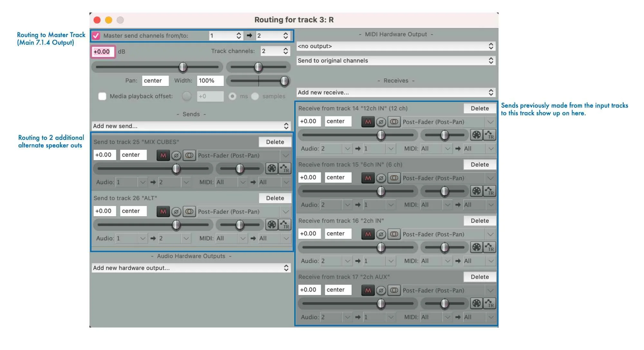Mute the send to track 25 MIX CUBES
644x350 pixels.
pyautogui.click(x=163, y=156)
